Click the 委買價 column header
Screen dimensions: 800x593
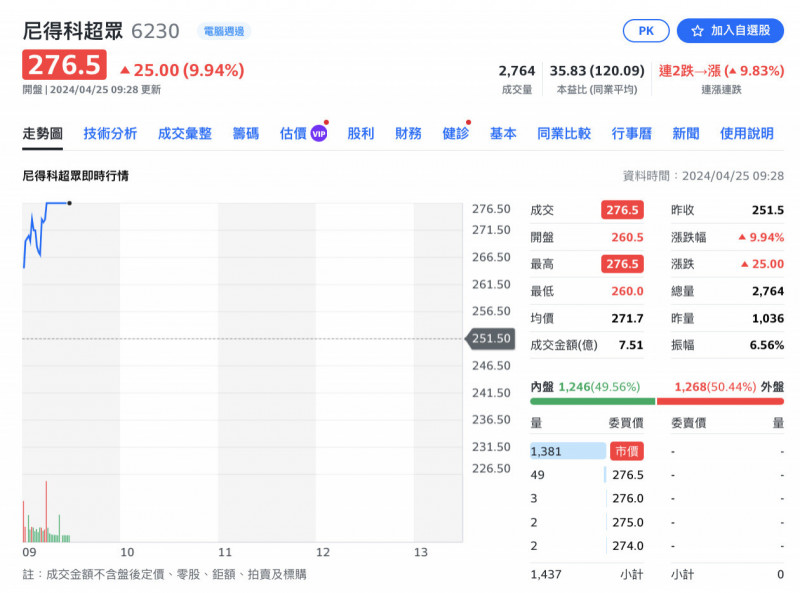tap(626, 423)
